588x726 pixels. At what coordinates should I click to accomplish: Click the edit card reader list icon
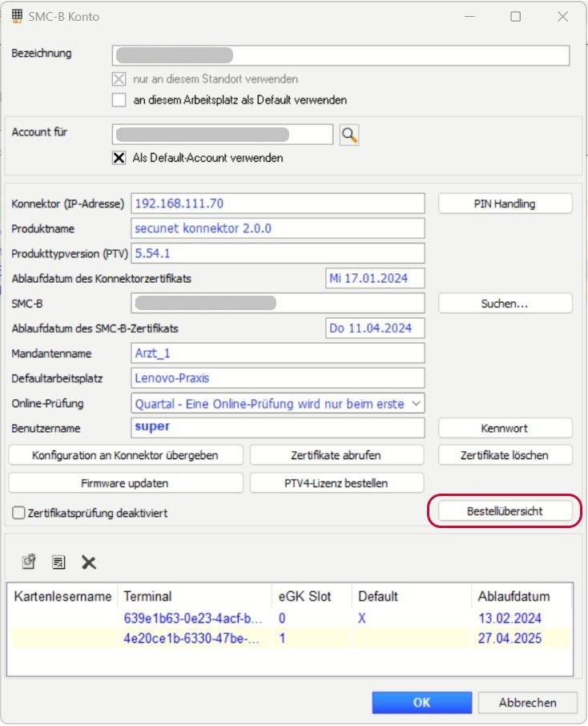(58, 562)
